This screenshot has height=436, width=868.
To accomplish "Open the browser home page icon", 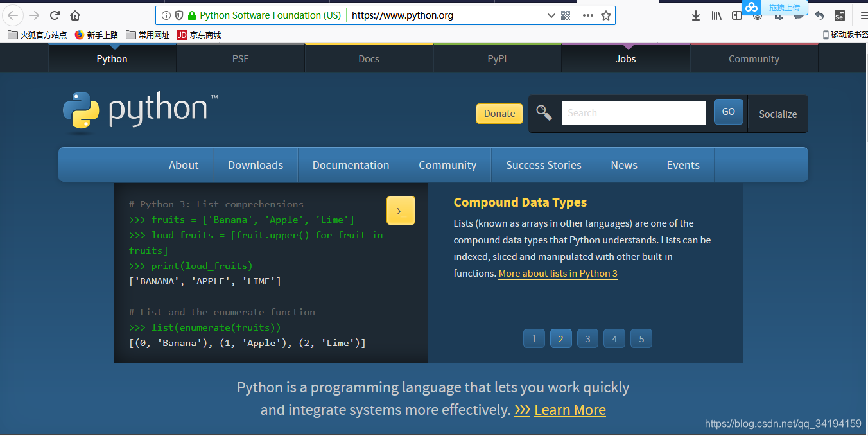I will 75,15.
